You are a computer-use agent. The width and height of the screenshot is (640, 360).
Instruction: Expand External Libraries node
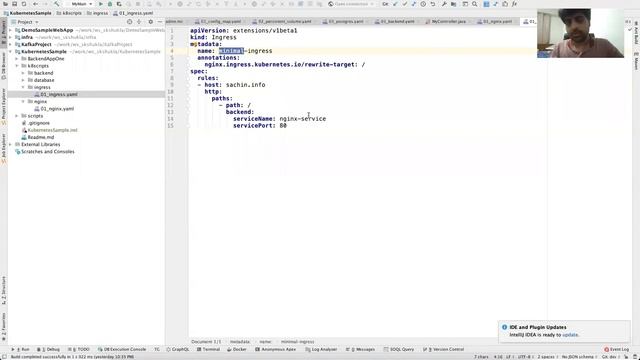point(11,144)
